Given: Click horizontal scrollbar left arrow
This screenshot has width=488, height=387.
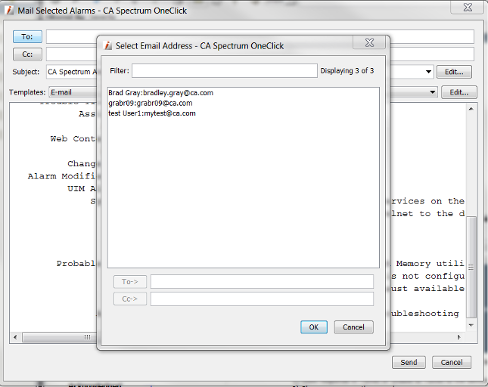Looking at the screenshot, I should tap(15, 337).
